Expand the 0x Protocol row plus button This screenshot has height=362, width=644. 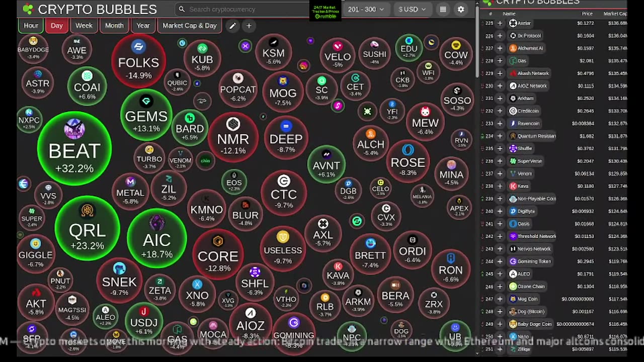pyautogui.click(x=500, y=36)
